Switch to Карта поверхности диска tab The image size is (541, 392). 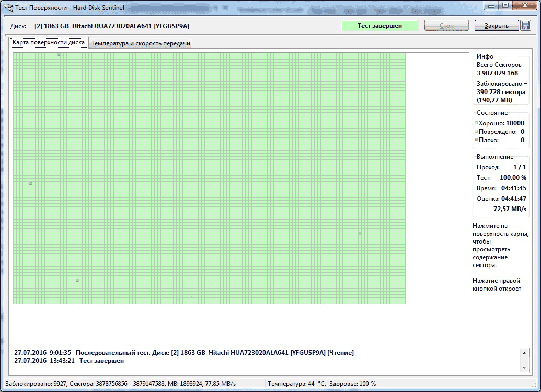(x=49, y=43)
